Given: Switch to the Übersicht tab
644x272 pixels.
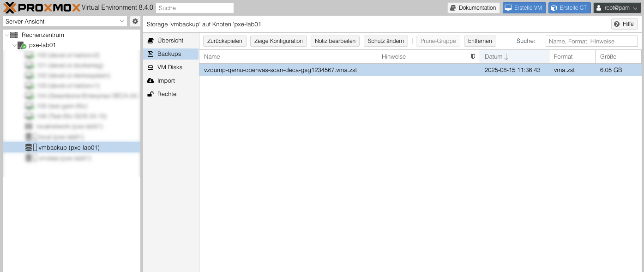Looking at the screenshot, I should (x=170, y=41).
